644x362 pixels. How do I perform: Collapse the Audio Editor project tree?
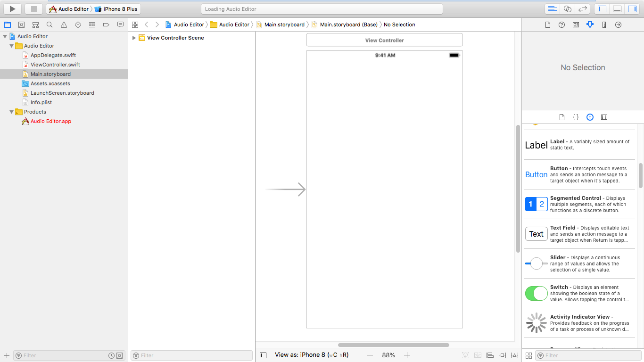[x=5, y=36]
